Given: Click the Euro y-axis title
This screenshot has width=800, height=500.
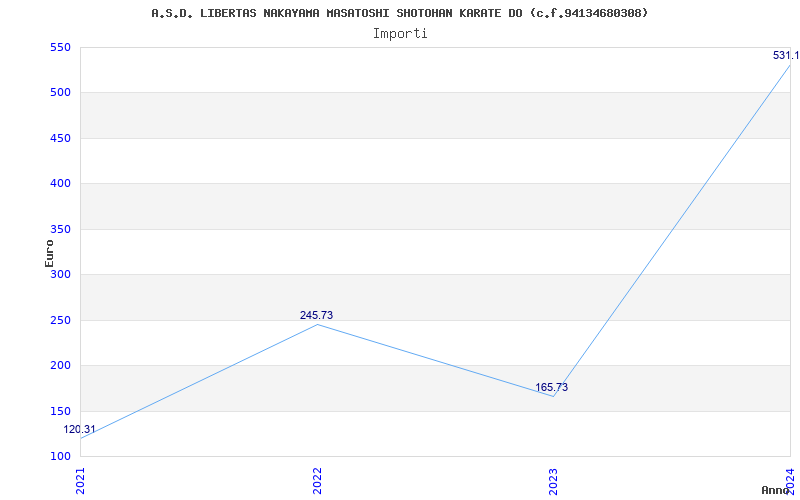Looking at the screenshot, I should (49, 253).
